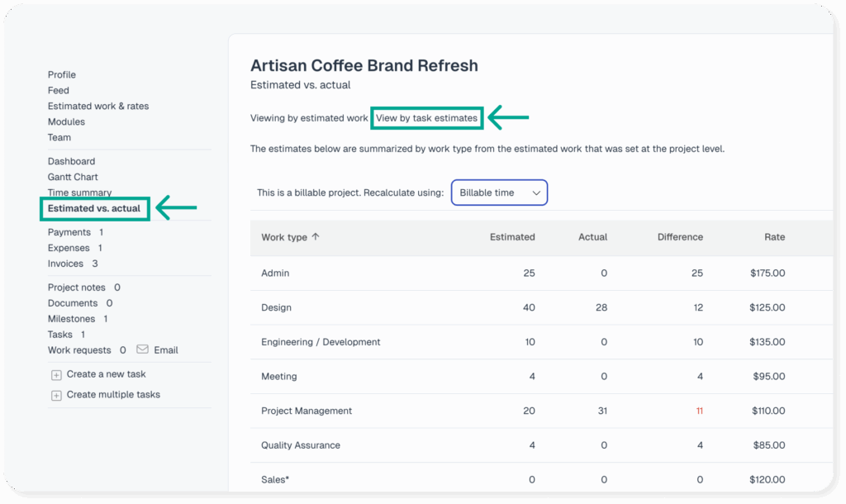Open the Invoices section
This screenshot has width=846, height=504.
[x=66, y=264]
